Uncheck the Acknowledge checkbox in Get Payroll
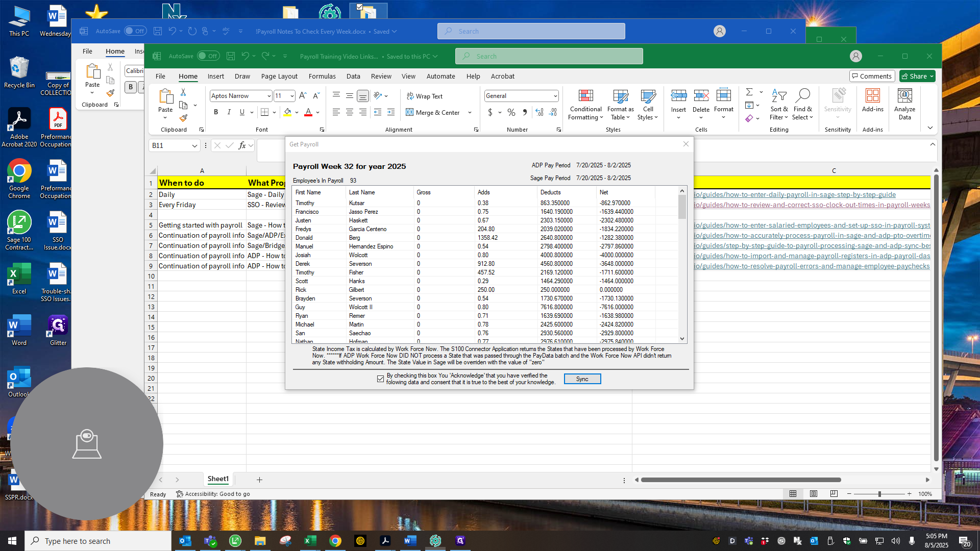This screenshot has height=551, width=980. pyautogui.click(x=380, y=379)
